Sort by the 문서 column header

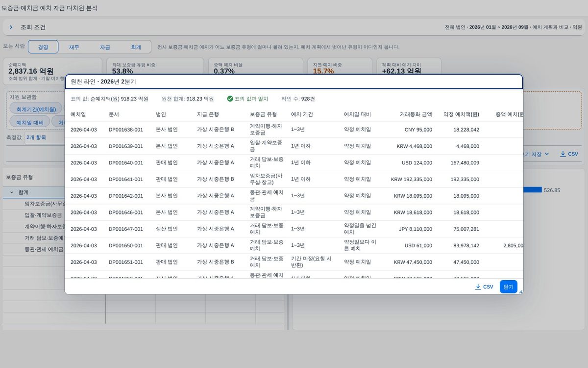[x=114, y=114]
